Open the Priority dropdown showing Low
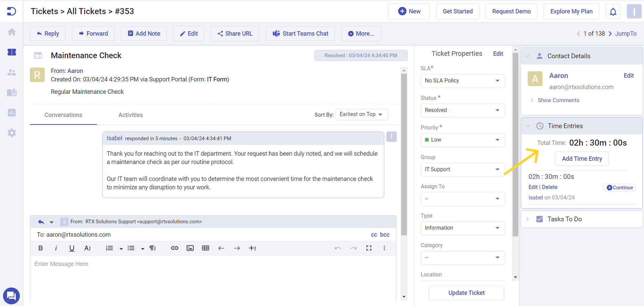Image resolution: width=644 pixels, height=306 pixels. click(463, 140)
